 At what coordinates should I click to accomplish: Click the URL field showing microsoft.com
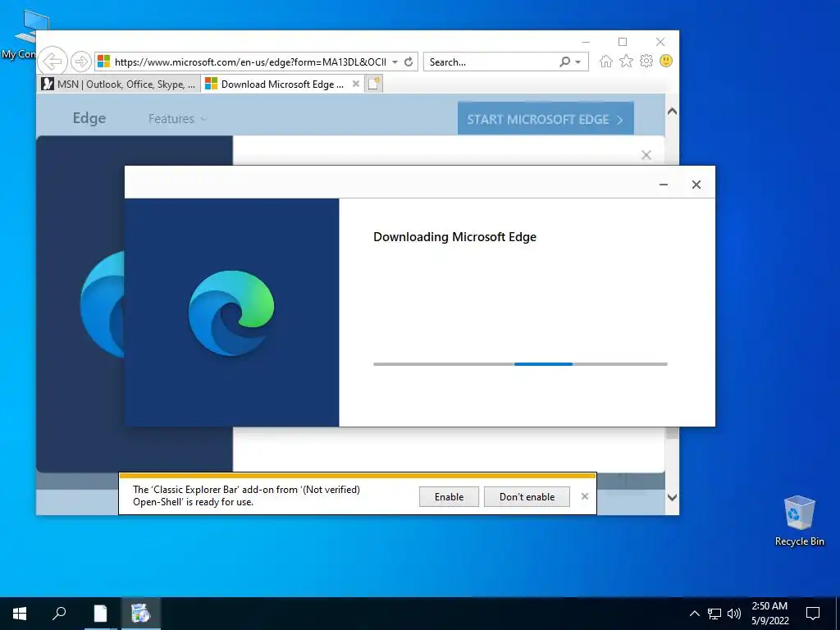[250, 62]
